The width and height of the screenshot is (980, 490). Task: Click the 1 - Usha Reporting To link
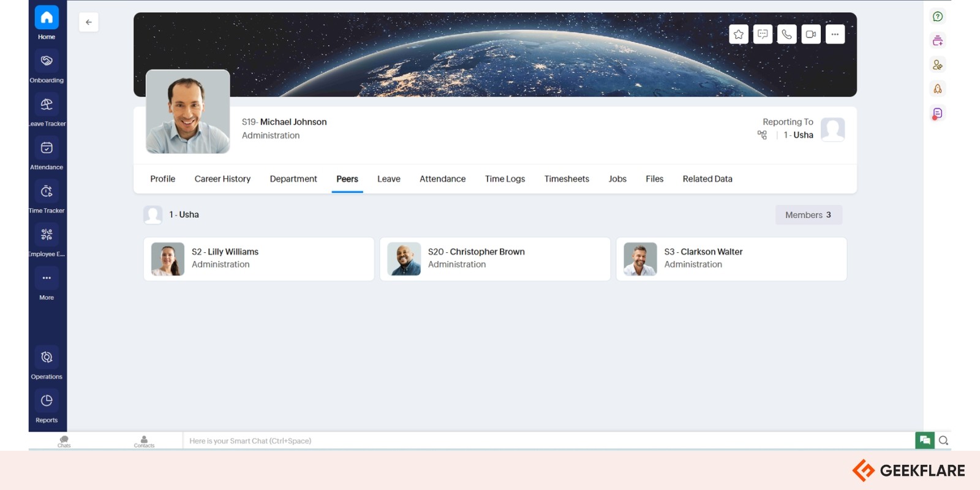click(799, 135)
